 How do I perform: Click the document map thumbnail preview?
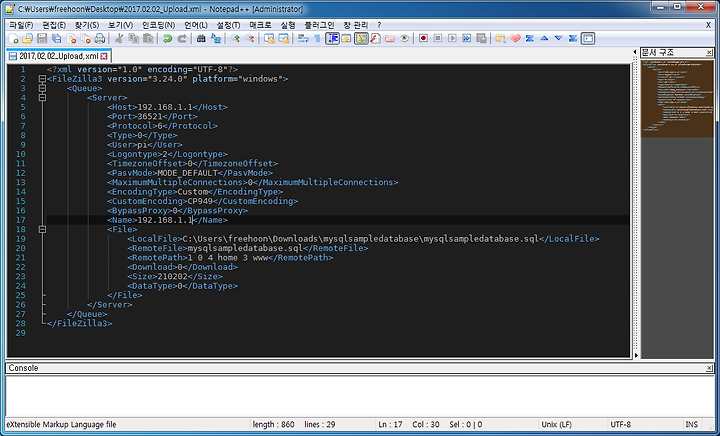click(677, 98)
